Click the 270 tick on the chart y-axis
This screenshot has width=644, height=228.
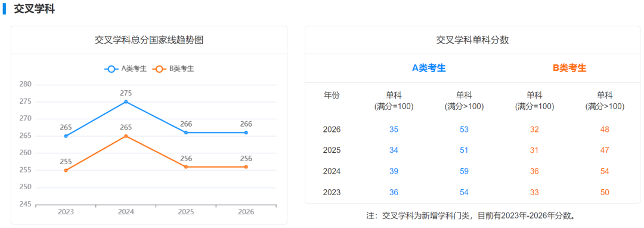25,119
